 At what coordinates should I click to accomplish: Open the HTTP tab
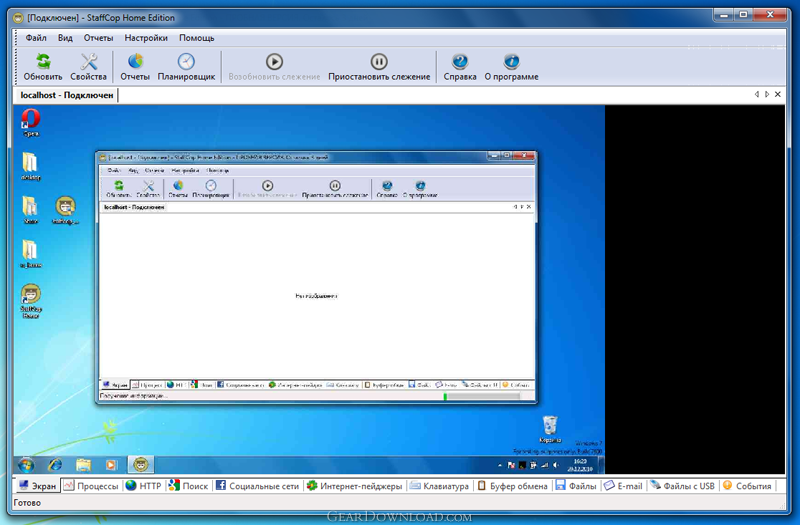point(143,486)
